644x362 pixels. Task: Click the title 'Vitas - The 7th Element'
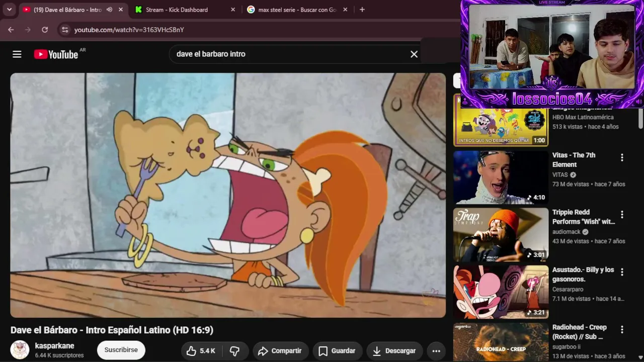574,160
